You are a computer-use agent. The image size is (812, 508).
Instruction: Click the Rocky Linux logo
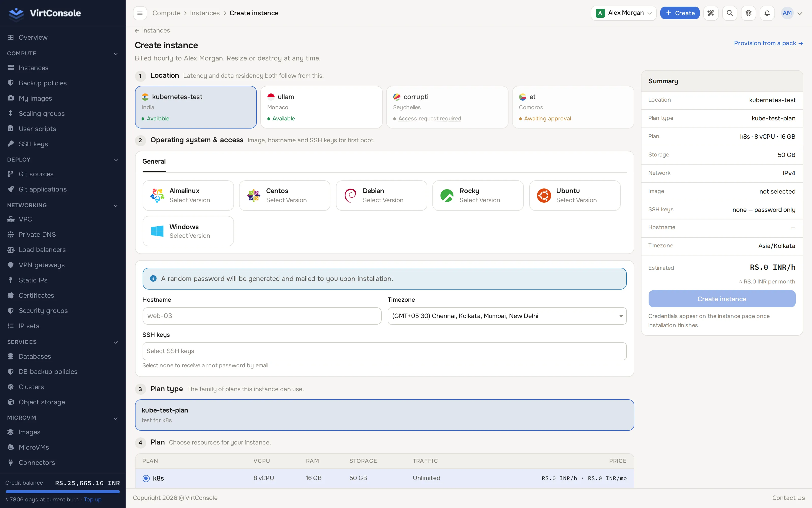click(447, 195)
